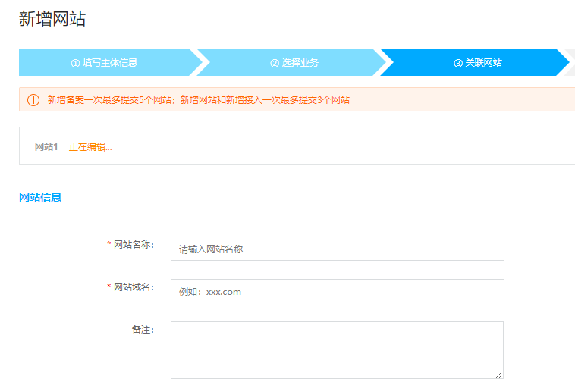This screenshot has height=392, width=575.
Task: Go to the 填写主体信息 step label
Action: coord(110,63)
